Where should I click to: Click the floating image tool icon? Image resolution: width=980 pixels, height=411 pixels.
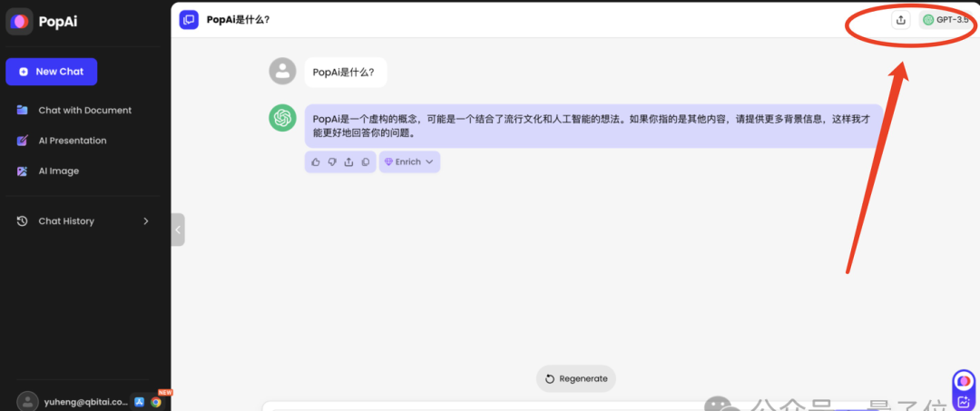click(965, 401)
